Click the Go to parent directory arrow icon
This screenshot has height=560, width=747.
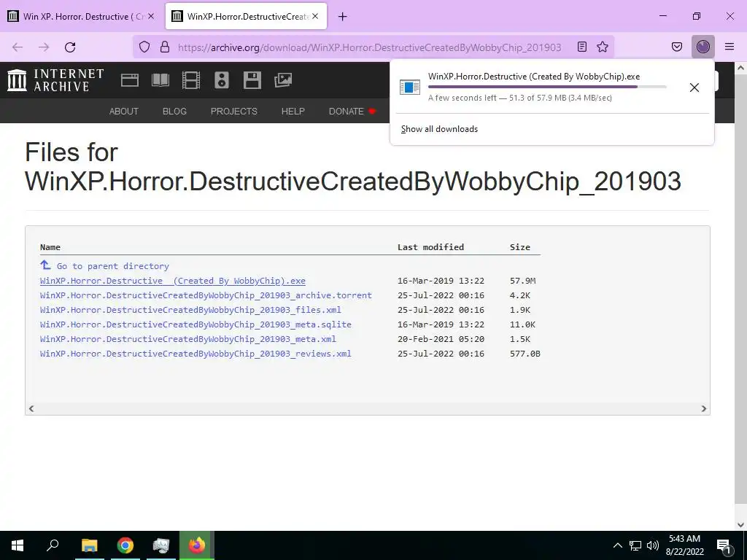(x=45, y=265)
